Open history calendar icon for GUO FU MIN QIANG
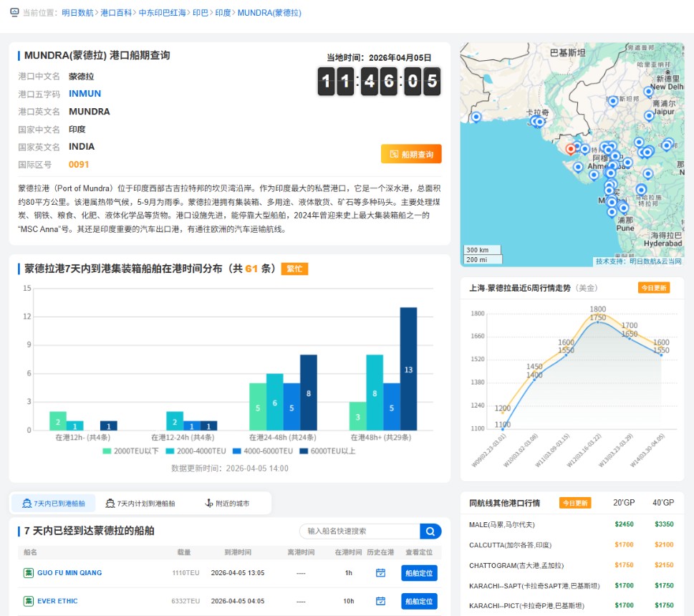The height and width of the screenshot is (616, 694). (x=381, y=573)
